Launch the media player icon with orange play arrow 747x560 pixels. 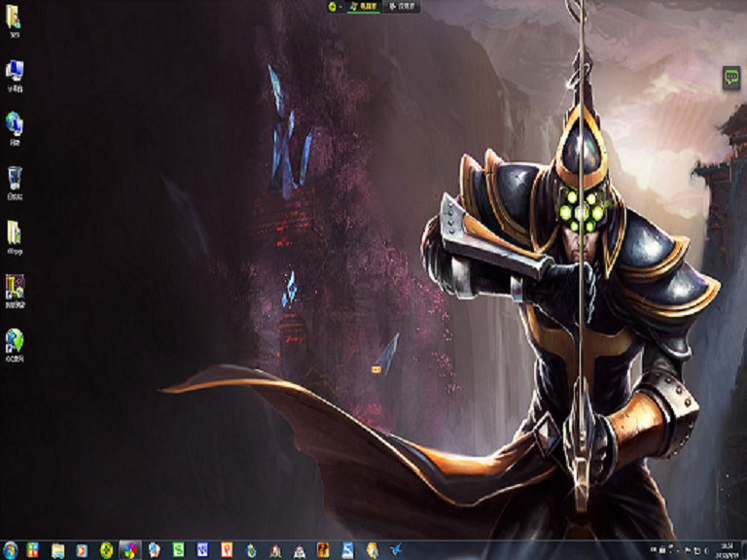pyautogui.click(x=82, y=550)
